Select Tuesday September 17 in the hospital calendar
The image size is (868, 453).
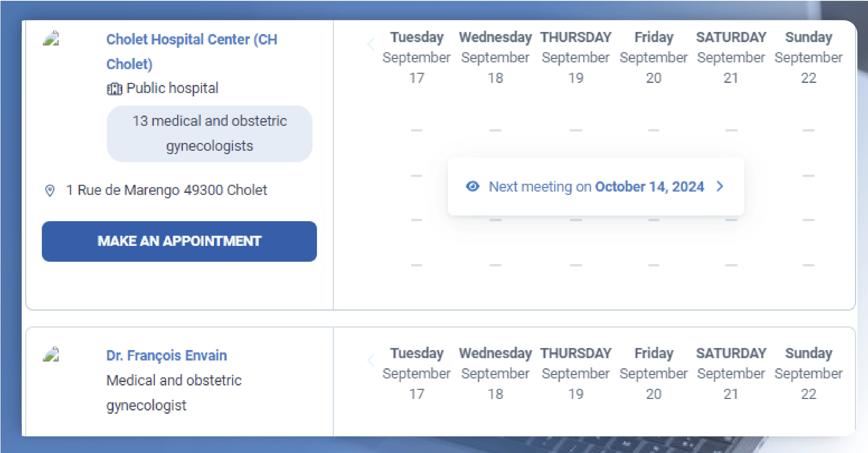tap(416, 57)
